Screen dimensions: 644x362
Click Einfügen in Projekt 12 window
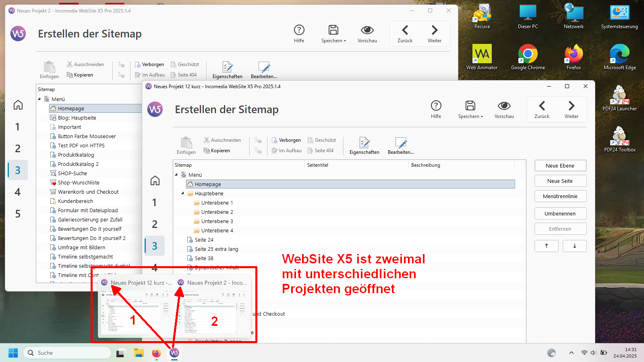pos(186,146)
